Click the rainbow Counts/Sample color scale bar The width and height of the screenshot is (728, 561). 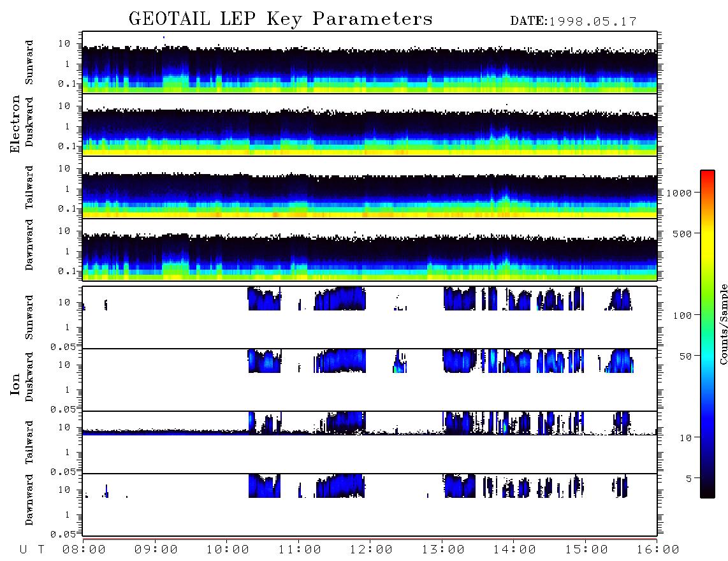click(x=708, y=335)
